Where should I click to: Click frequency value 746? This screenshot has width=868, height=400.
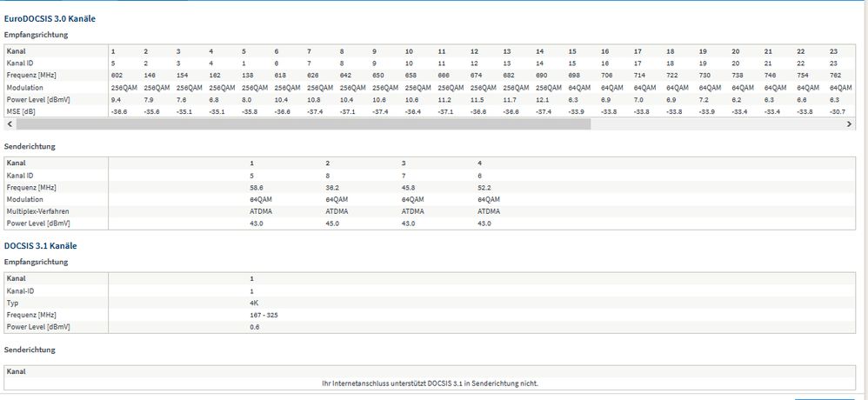(771, 76)
